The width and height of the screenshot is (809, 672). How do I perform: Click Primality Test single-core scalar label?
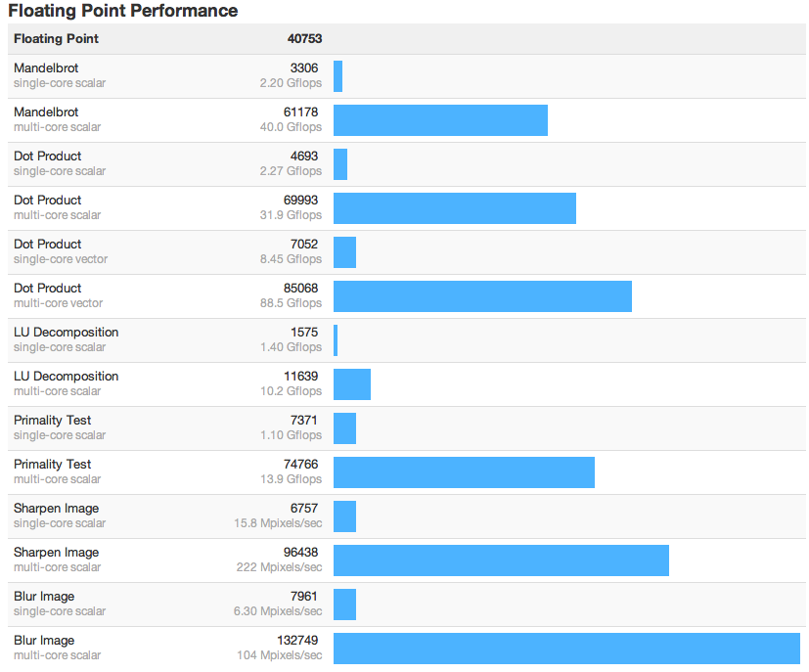[x=53, y=421]
